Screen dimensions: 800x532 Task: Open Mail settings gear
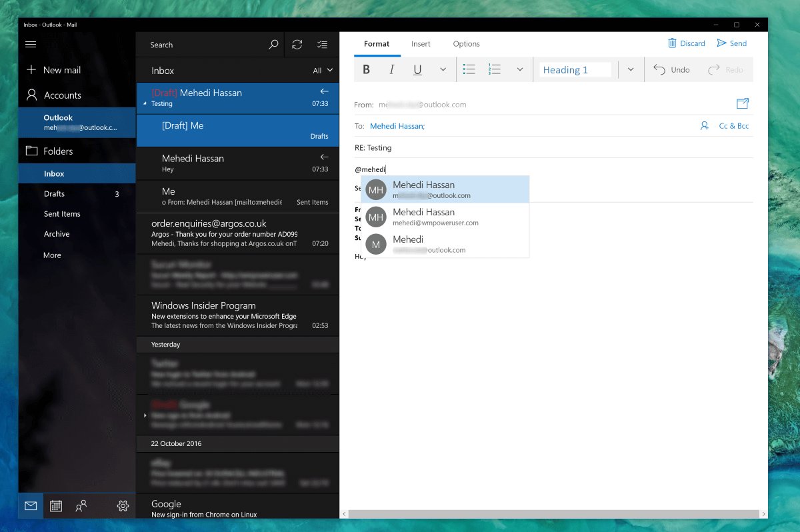(123, 506)
